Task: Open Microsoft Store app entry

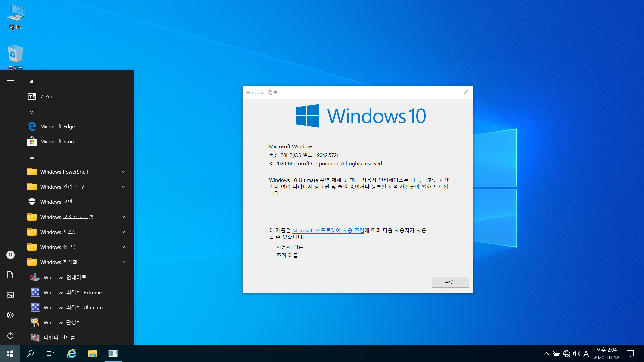Action: tap(77, 142)
